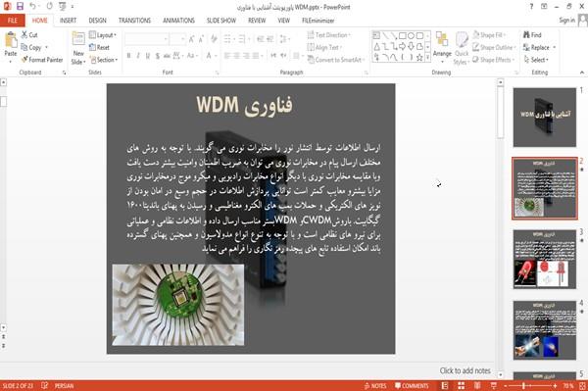Open the font size combo box
The image size is (588, 391).
coord(177,38)
